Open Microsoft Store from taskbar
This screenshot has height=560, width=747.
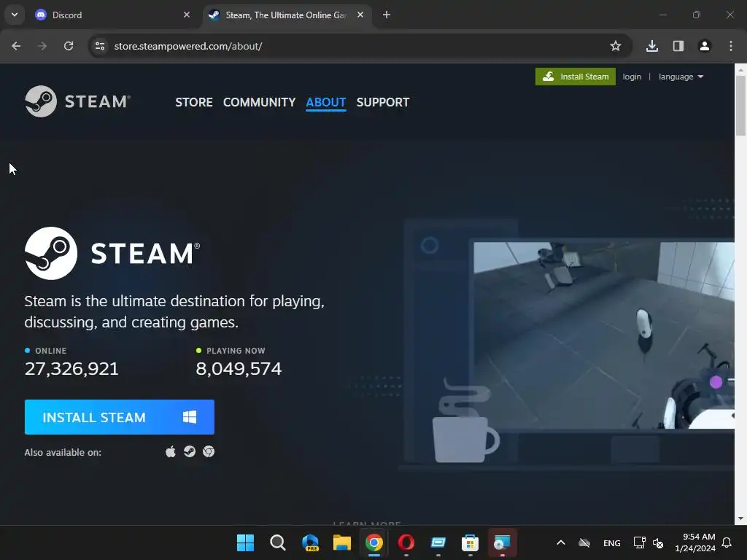pyautogui.click(x=471, y=542)
